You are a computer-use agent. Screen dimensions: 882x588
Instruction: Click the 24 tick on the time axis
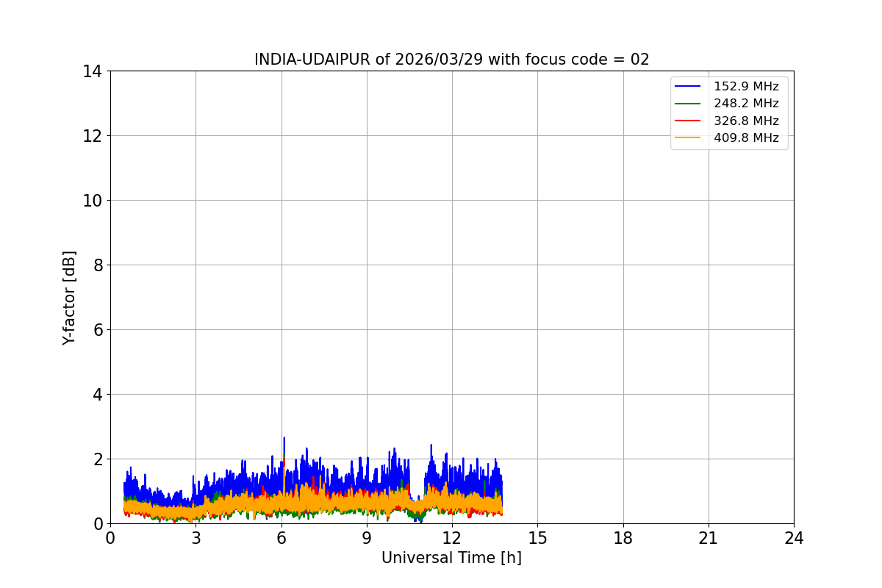coord(794,538)
